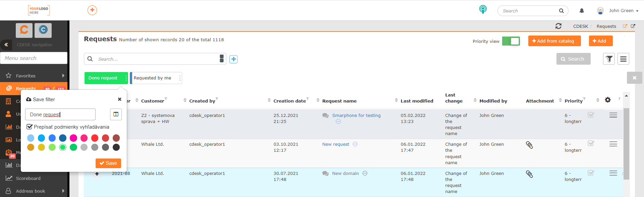The height and width of the screenshot is (197, 644).
Task: Open New request link
Action: 336,144
